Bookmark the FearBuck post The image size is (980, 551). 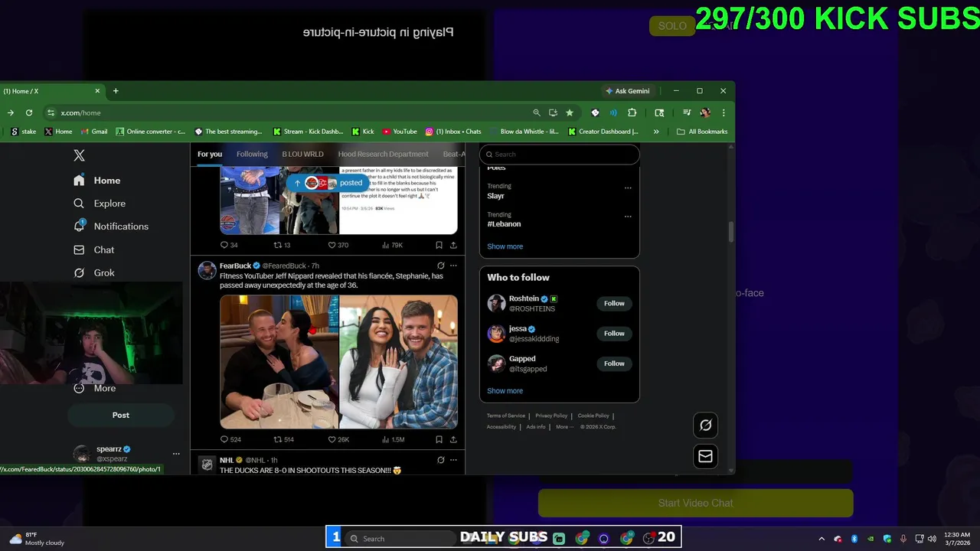439,439
